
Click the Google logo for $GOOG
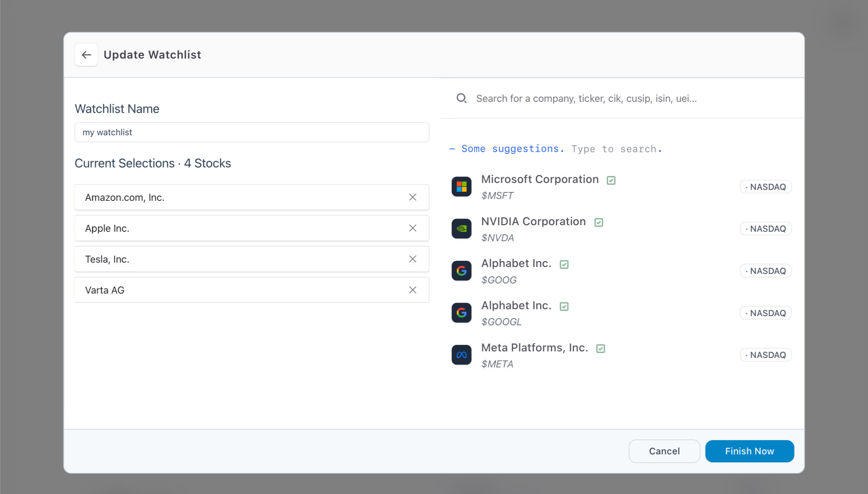[x=462, y=271]
